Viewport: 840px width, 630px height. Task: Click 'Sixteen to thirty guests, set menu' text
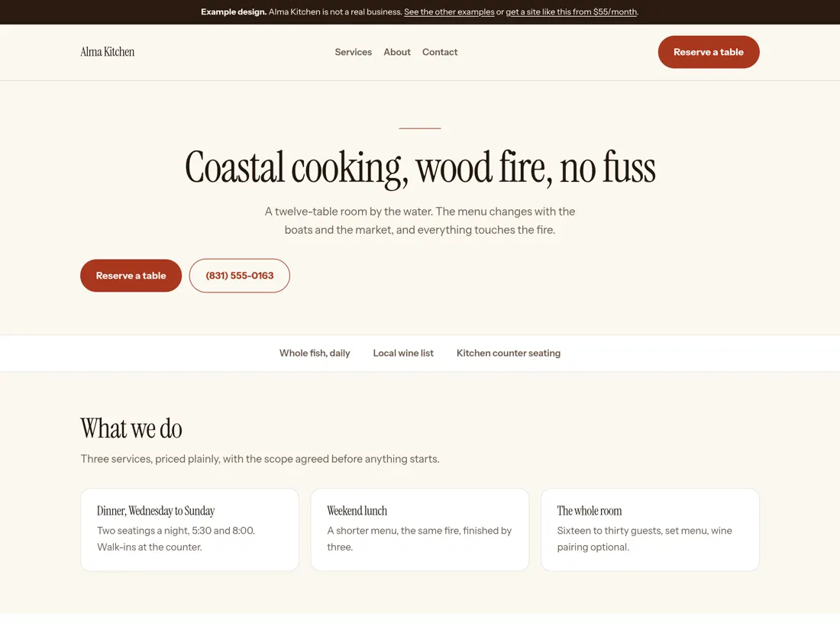645,538
